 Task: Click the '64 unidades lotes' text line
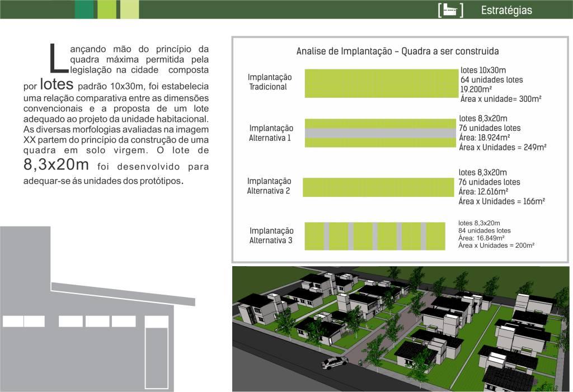(x=491, y=80)
